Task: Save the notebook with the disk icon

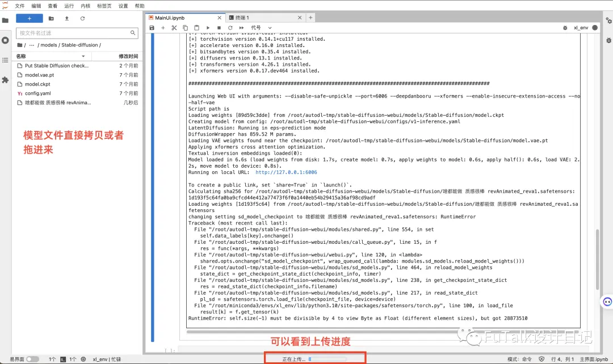Action: click(152, 28)
